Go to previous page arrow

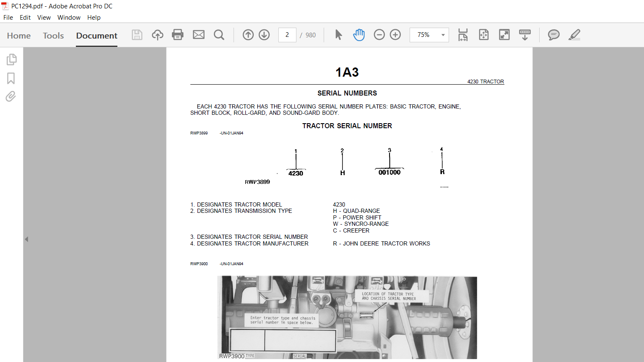[248, 35]
